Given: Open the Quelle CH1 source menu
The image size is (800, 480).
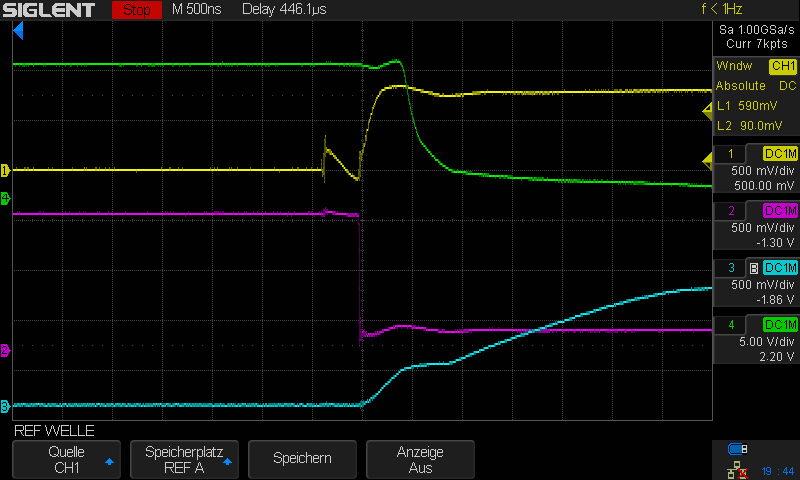Looking at the screenshot, I should (x=66, y=460).
